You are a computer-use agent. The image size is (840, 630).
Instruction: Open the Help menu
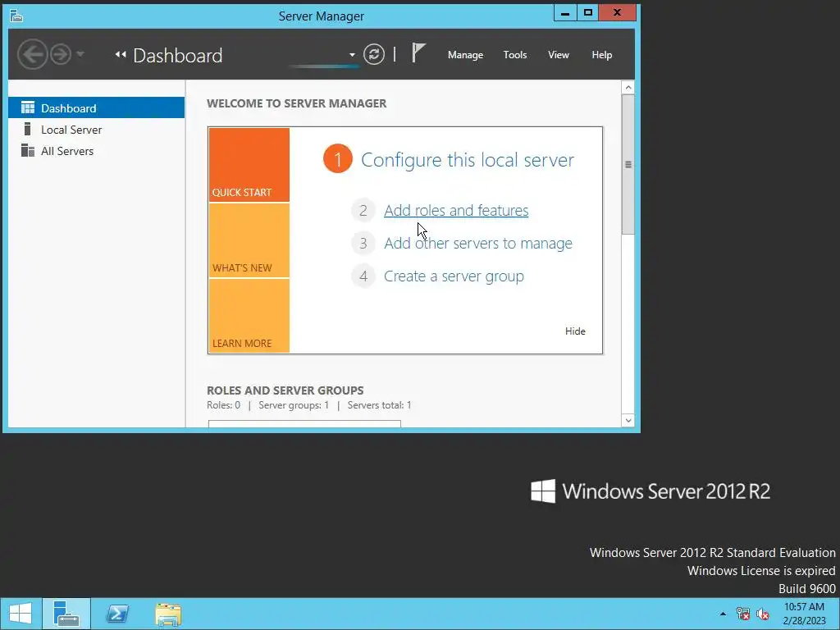[x=601, y=55]
